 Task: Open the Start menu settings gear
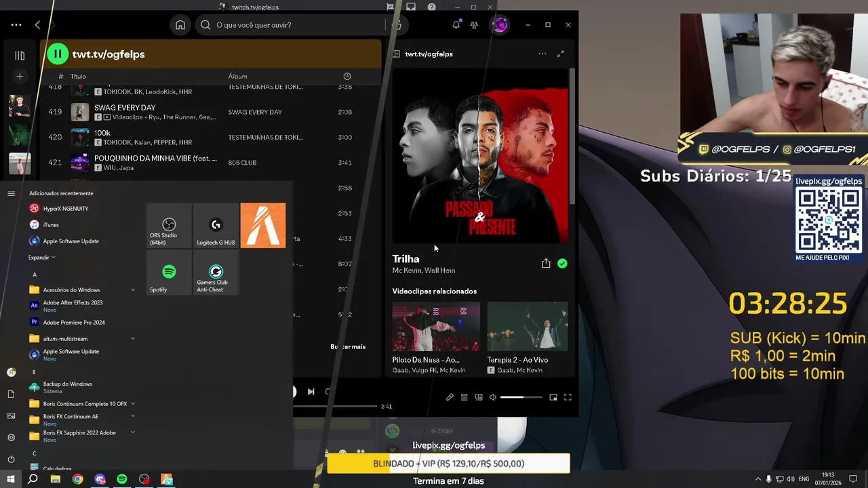(x=11, y=437)
